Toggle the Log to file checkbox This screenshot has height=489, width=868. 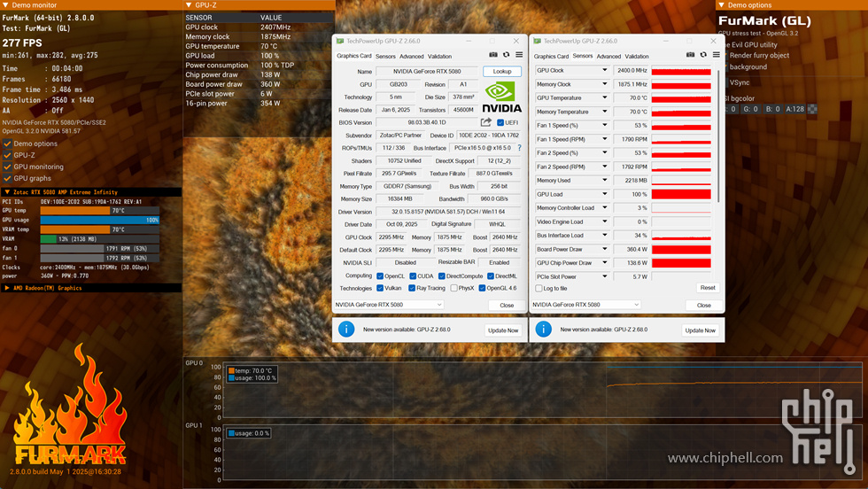540,288
